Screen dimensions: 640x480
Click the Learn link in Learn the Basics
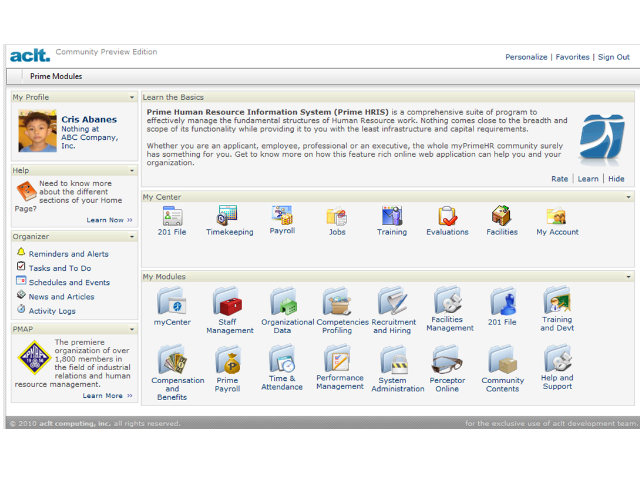588,179
